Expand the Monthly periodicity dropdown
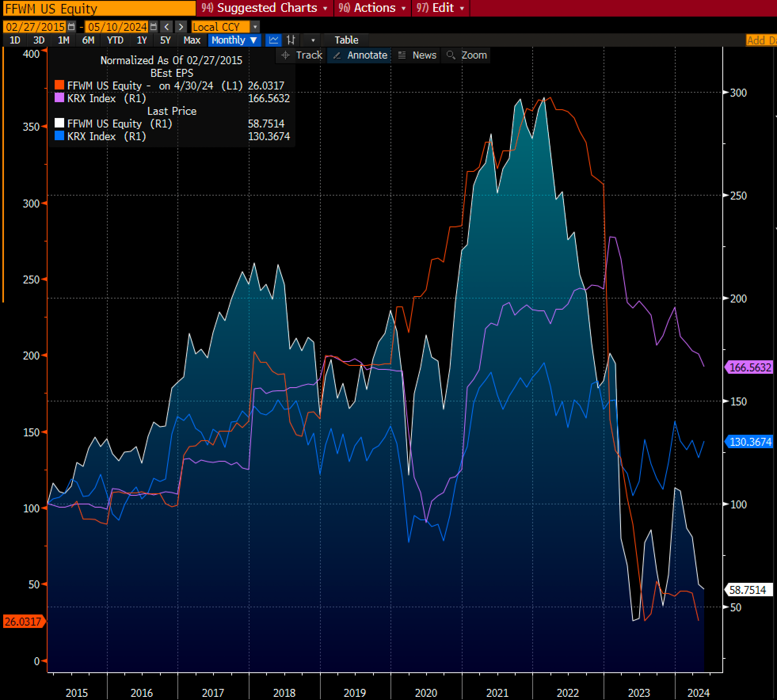 (234, 40)
